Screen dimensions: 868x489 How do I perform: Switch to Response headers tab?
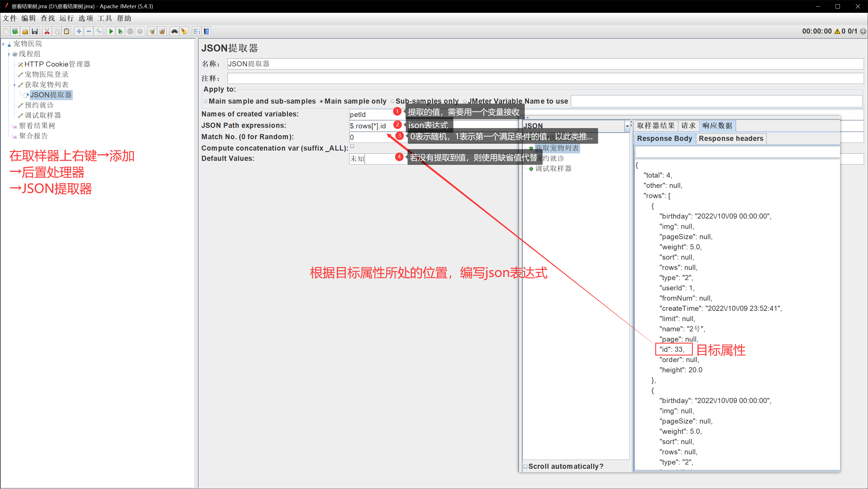pyautogui.click(x=731, y=138)
